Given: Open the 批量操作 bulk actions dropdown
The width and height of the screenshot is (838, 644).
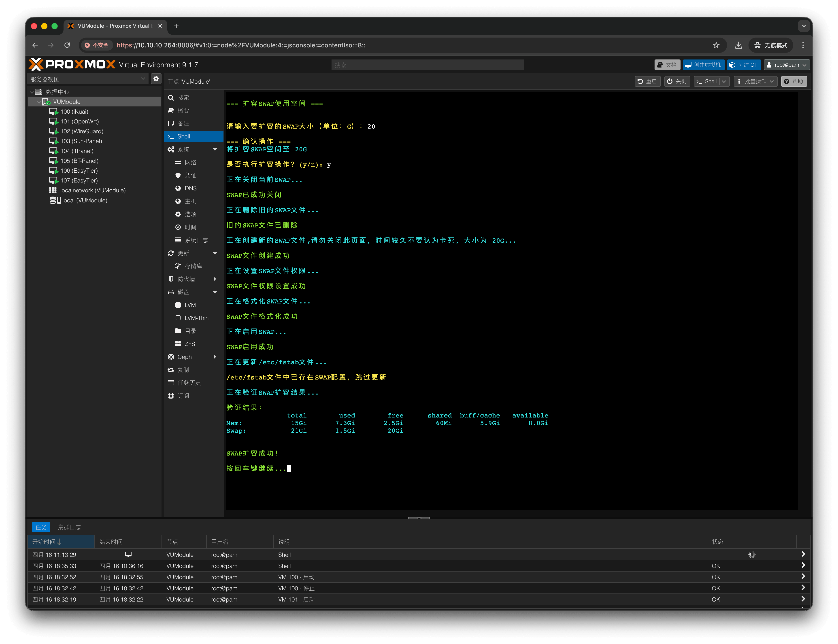Looking at the screenshot, I should [755, 81].
